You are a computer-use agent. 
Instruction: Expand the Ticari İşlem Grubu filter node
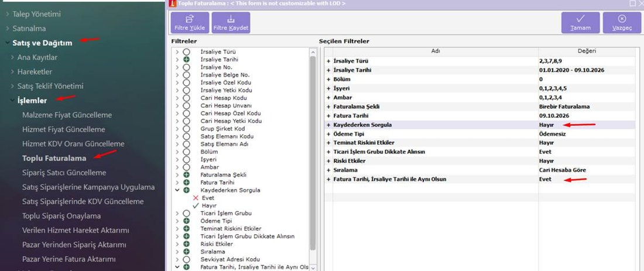(177, 214)
